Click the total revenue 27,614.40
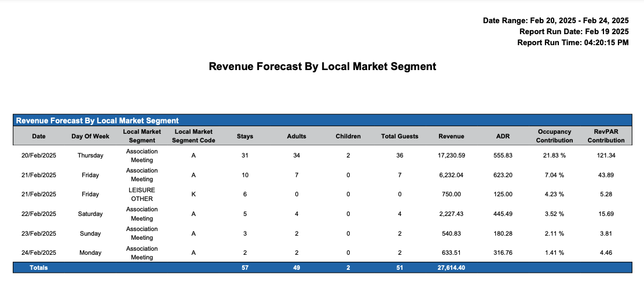The width and height of the screenshot is (644, 304). [451, 268]
